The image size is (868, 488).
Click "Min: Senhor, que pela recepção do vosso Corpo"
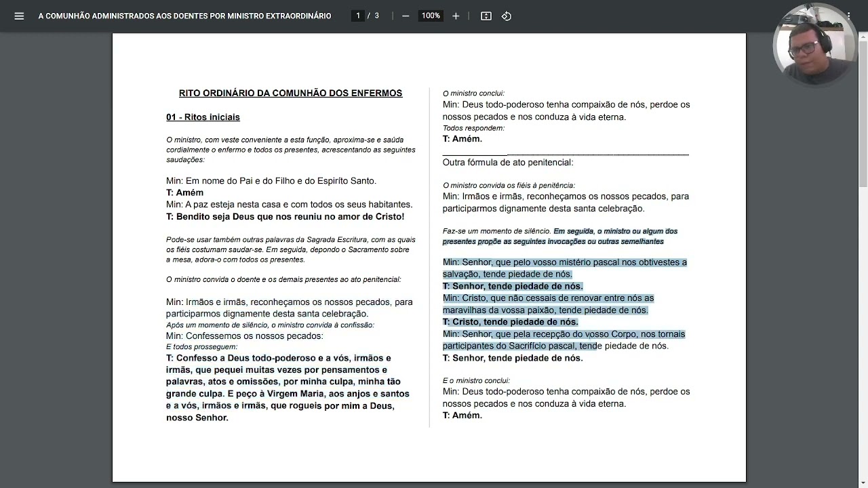564,340
